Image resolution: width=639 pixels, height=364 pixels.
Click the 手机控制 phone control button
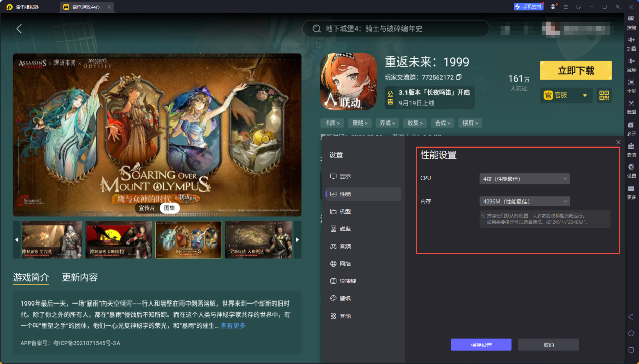pyautogui.click(x=528, y=7)
